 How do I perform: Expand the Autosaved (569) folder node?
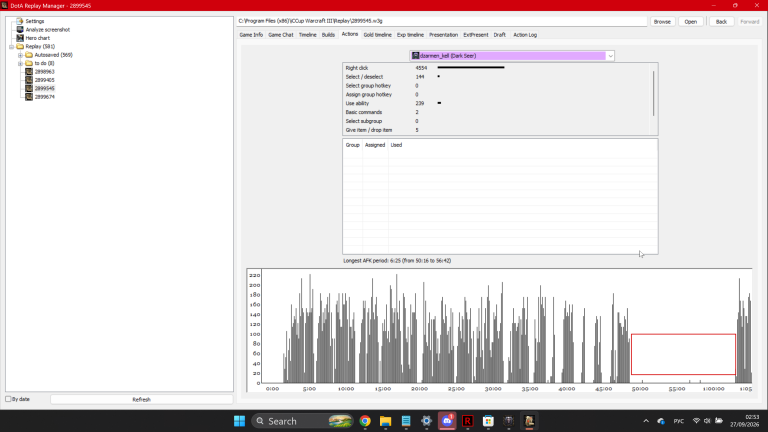(20, 55)
